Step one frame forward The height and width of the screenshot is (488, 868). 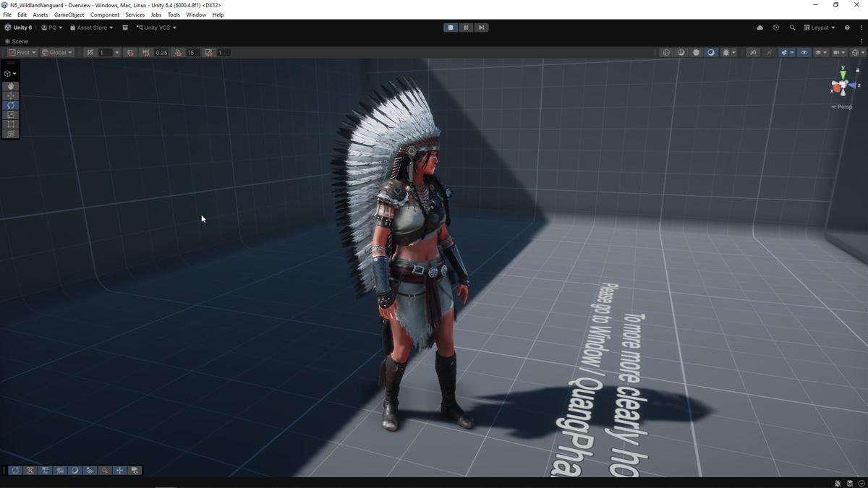(481, 27)
